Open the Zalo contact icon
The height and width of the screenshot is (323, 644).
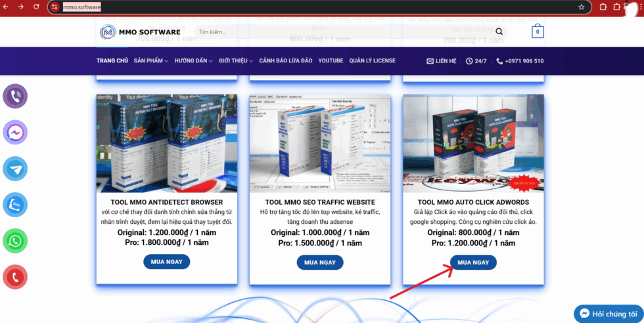15,204
